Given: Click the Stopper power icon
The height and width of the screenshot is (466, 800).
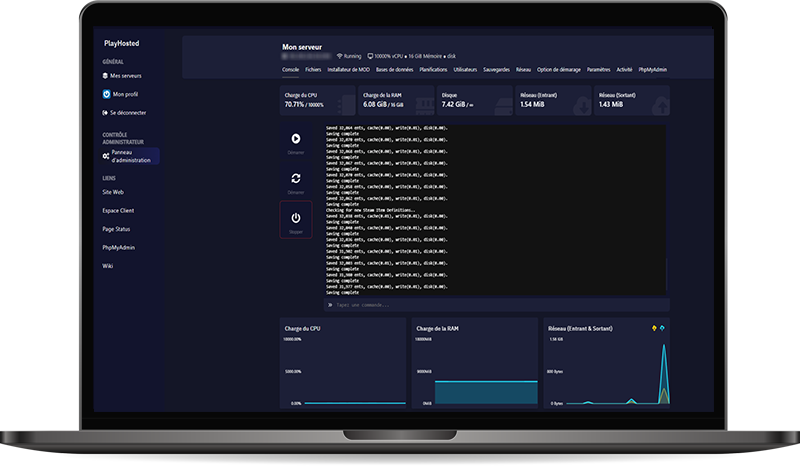Looking at the screenshot, I should click(x=296, y=217).
